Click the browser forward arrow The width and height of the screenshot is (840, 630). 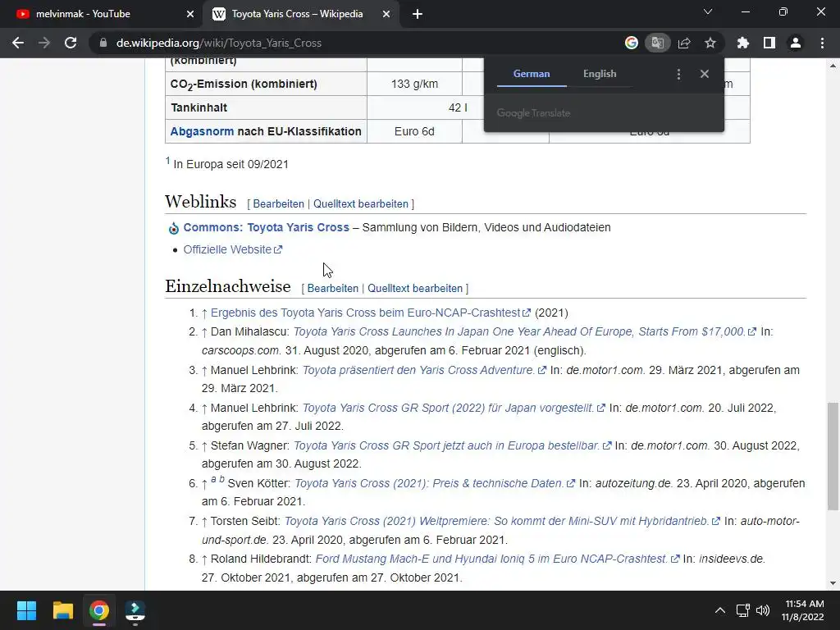coord(44,43)
